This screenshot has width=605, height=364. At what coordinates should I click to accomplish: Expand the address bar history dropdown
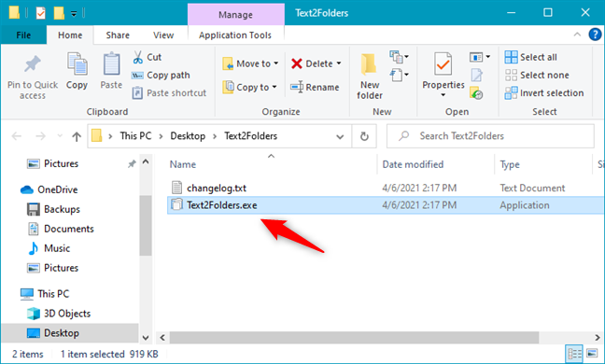pyautogui.click(x=340, y=136)
